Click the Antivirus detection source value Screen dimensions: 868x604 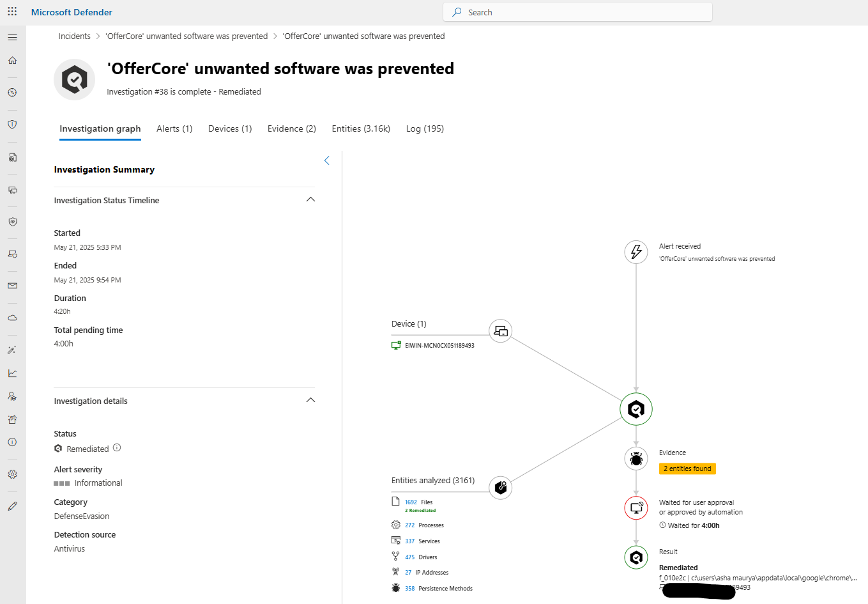point(70,549)
